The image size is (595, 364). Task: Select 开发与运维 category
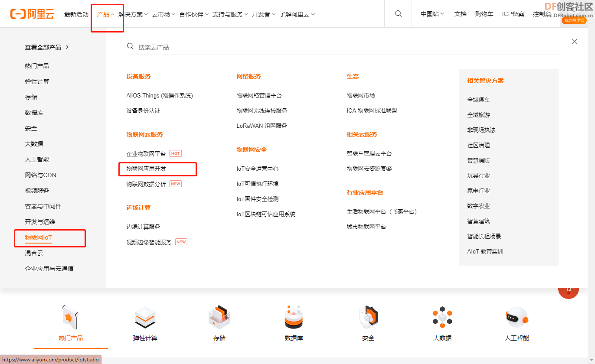click(40, 222)
